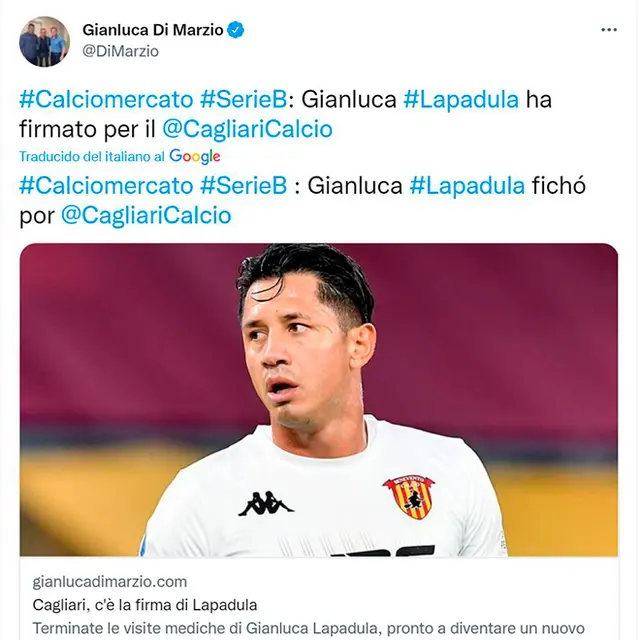Viewport: 640px width, 640px height.
Task: Click the gianlucadimarzio.com domain text
Action: [110, 582]
